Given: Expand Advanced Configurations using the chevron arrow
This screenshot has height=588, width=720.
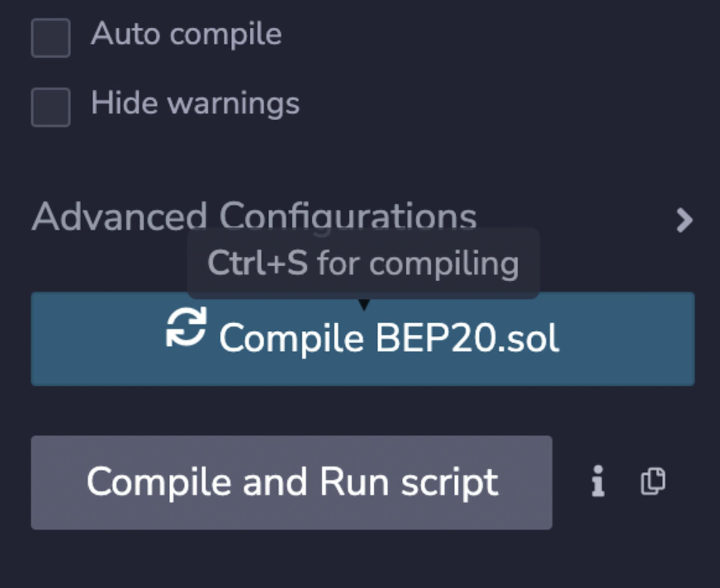Looking at the screenshot, I should coord(684,220).
